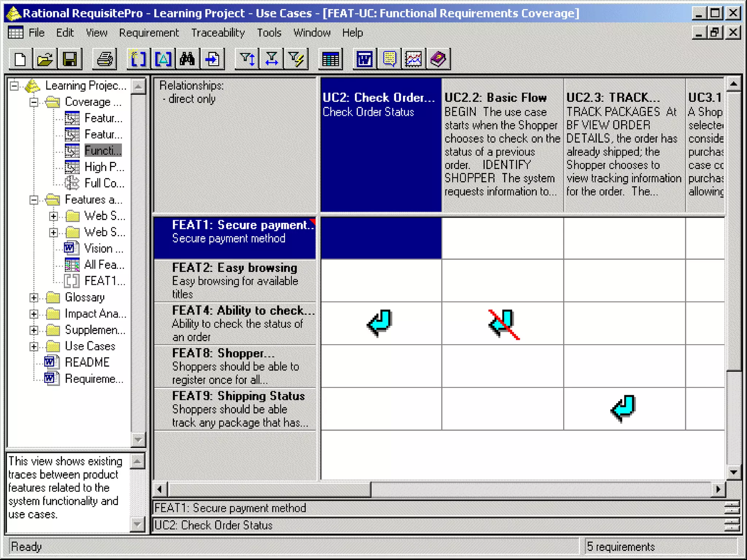
Task: Click the suspect trace arrow in UC2.2 column
Action: (x=503, y=323)
